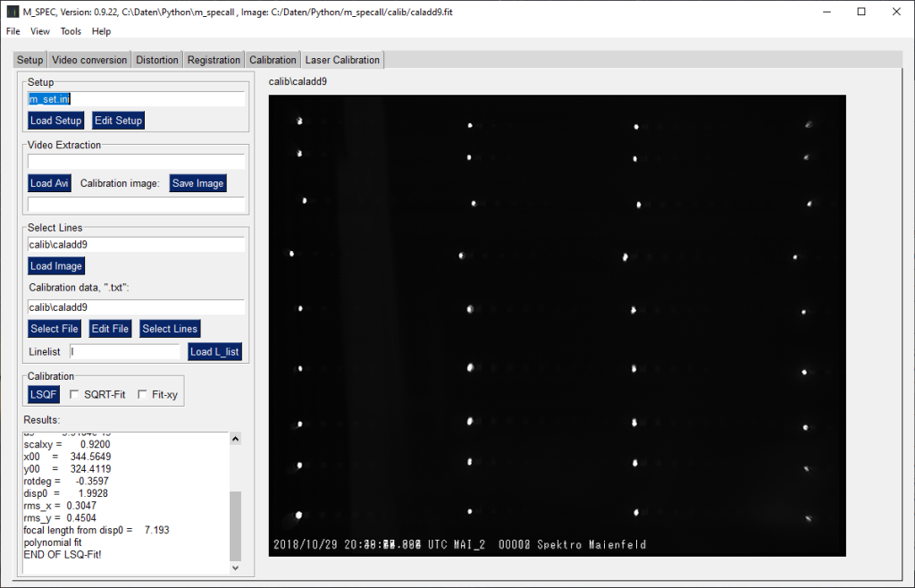The height and width of the screenshot is (588, 915).
Task: Click Load Avi button
Action: pyautogui.click(x=49, y=183)
